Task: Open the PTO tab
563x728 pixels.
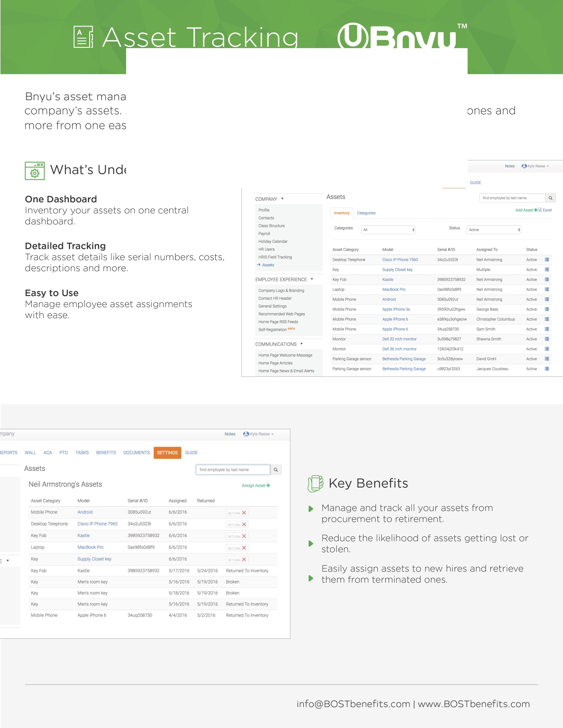Action: point(63,453)
